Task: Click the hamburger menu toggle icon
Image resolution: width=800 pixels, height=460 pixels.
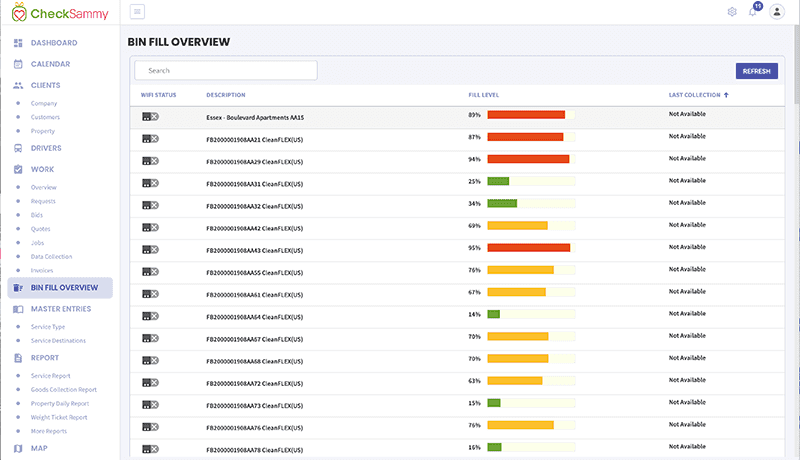Action: click(137, 12)
